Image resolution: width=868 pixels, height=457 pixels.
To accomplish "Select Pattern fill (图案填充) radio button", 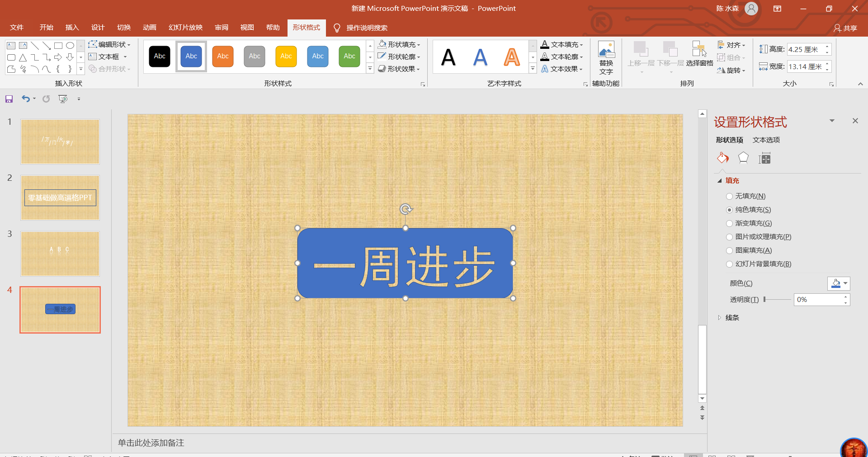I will [x=729, y=250].
